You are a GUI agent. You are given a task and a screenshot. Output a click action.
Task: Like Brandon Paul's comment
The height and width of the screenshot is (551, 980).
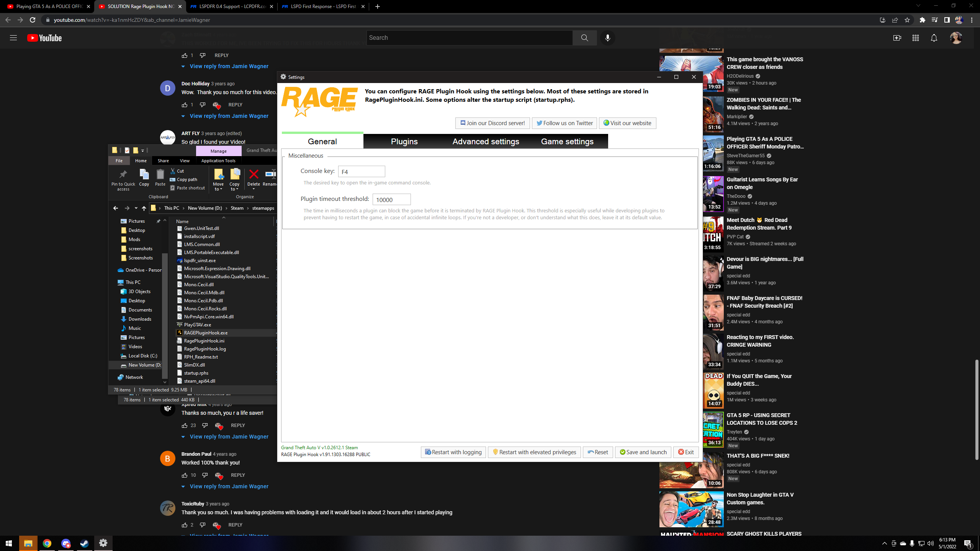click(x=185, y=475)
